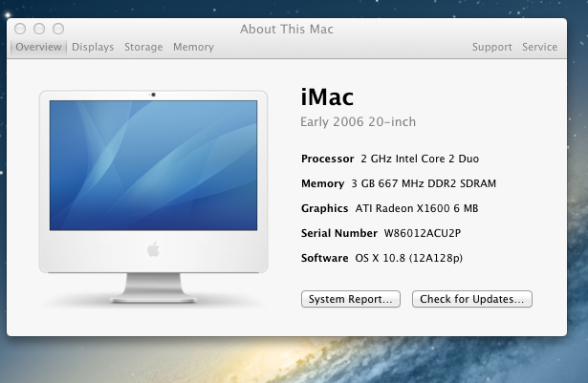Screen dimensions: 588x383
Task: Click the System Report... button
Action: click(351, 299)
